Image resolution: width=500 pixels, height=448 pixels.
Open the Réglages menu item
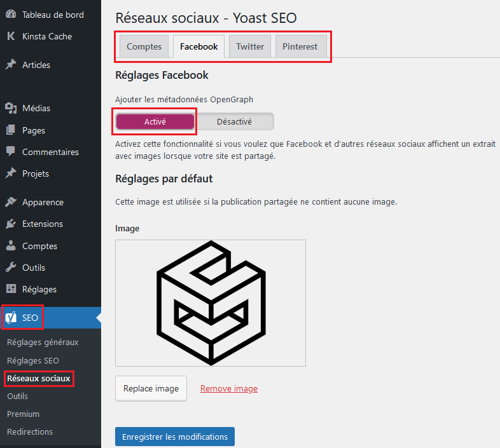[x=39, y=289]
